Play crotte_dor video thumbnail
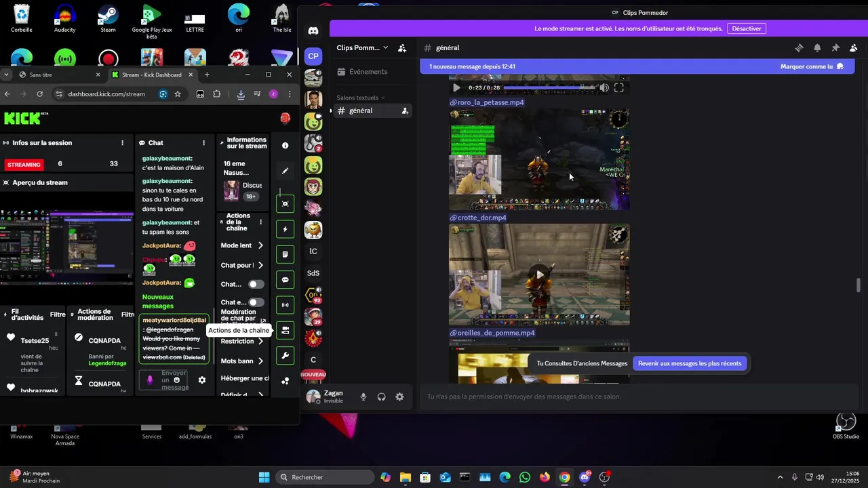Screen dimensions: 868x488 coord(539,274)
